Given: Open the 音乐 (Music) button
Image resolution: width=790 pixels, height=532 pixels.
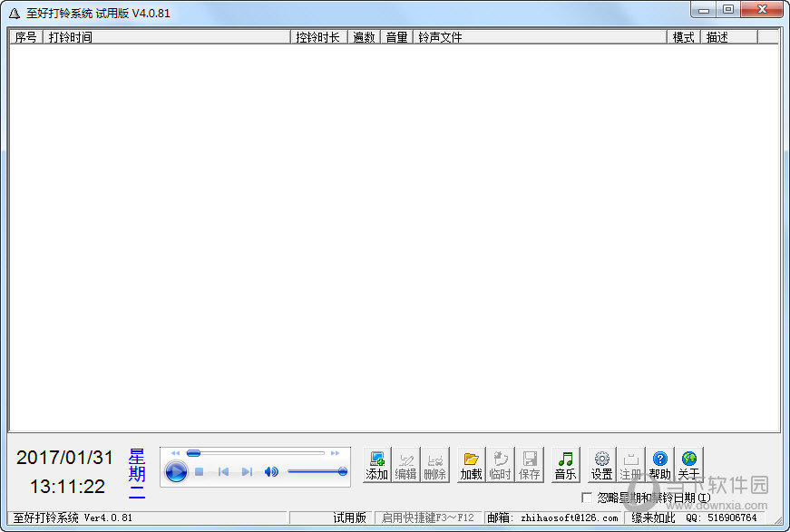Looking at the screenshot, I should [565, 465].
